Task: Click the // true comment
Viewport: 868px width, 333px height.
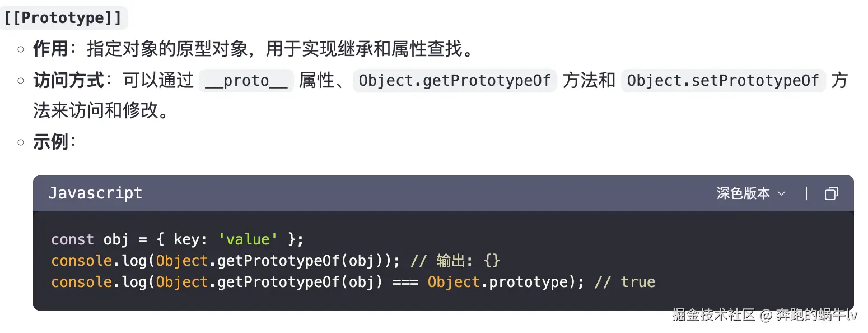Action: 624,281
